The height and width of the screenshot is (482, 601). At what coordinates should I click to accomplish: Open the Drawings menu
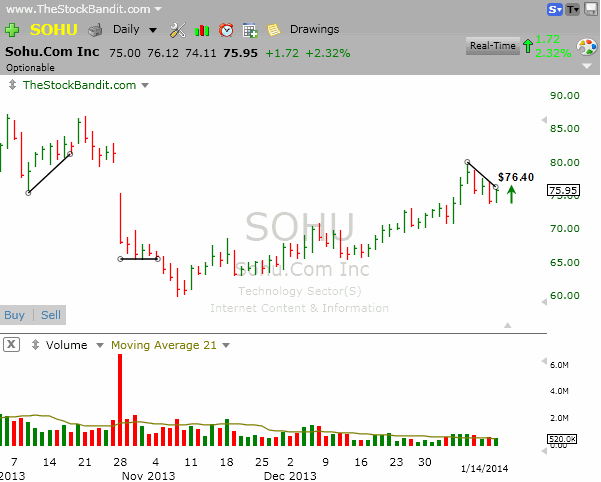click(x=315, y=30)
